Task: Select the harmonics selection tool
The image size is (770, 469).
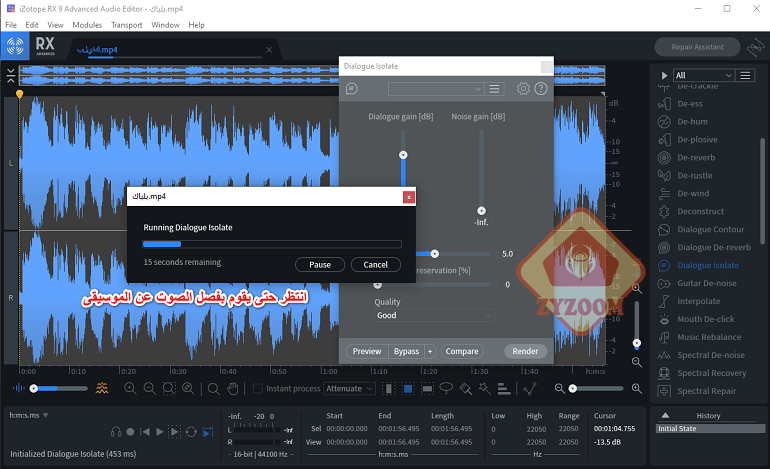Action: coord(504,388)
